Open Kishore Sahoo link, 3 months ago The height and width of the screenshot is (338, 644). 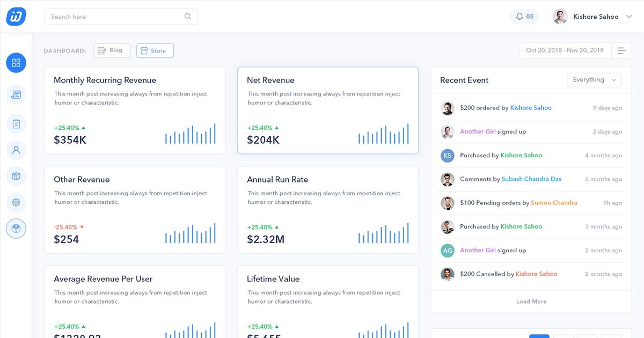point(521,226)
